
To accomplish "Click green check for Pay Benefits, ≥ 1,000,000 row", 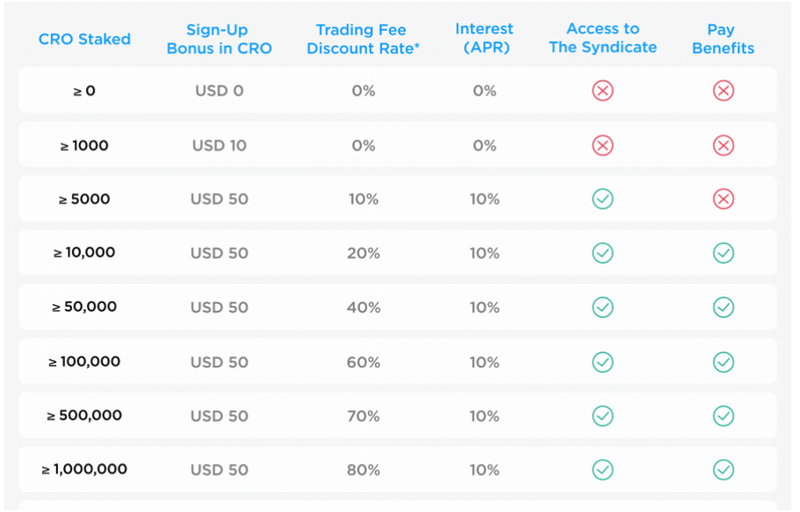I will [723, 470].
